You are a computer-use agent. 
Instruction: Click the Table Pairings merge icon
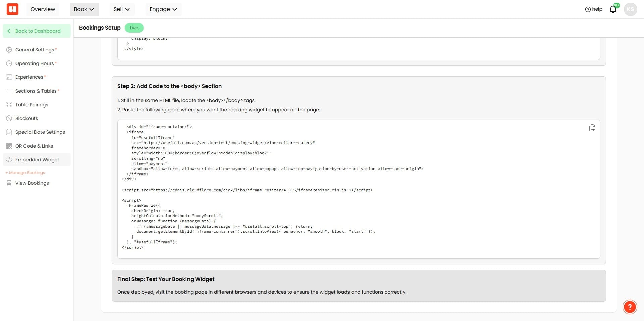coord(9,105)
